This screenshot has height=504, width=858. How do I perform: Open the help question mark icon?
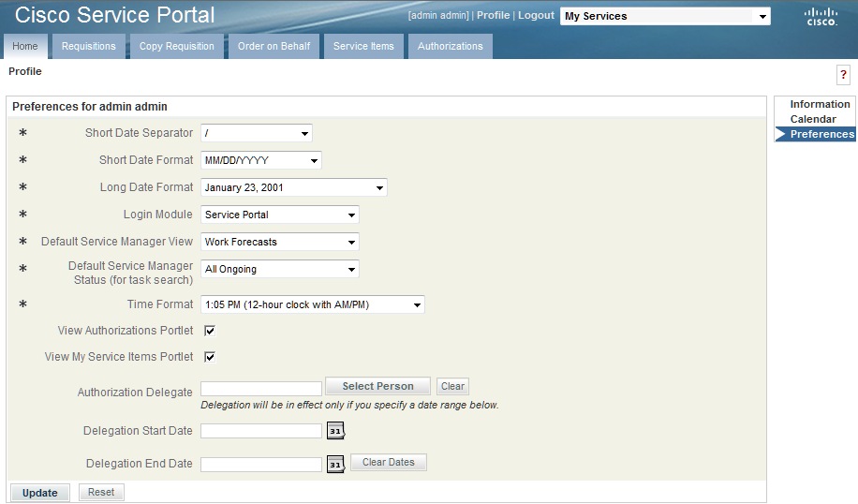843,75
